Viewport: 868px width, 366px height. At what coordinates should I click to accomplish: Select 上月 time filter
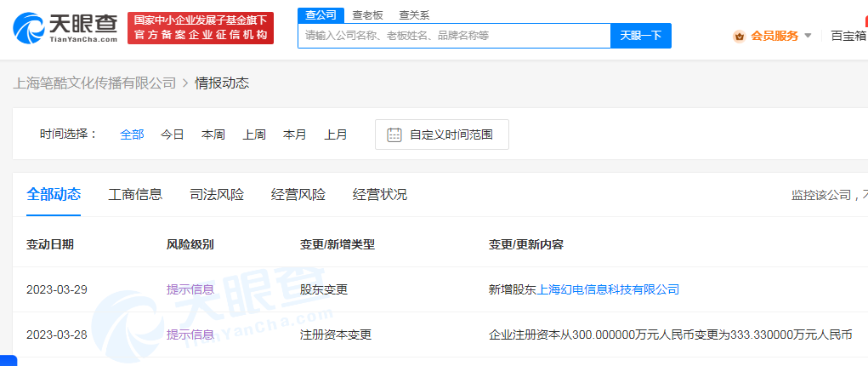tap(336, 134)
